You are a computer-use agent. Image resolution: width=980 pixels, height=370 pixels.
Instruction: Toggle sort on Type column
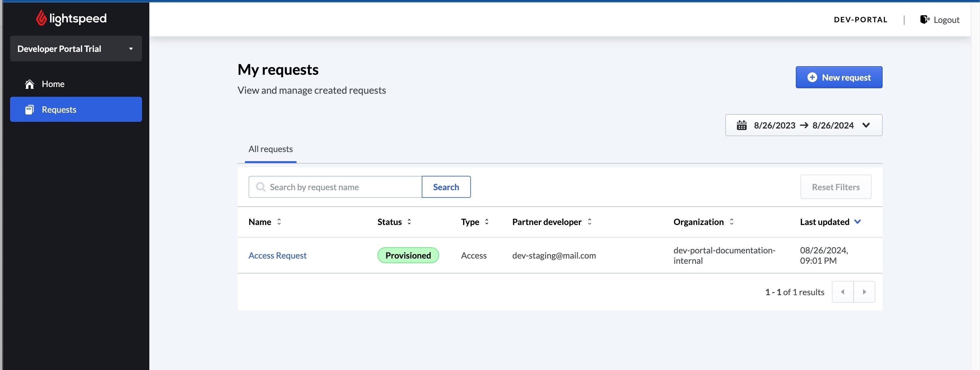486,222
